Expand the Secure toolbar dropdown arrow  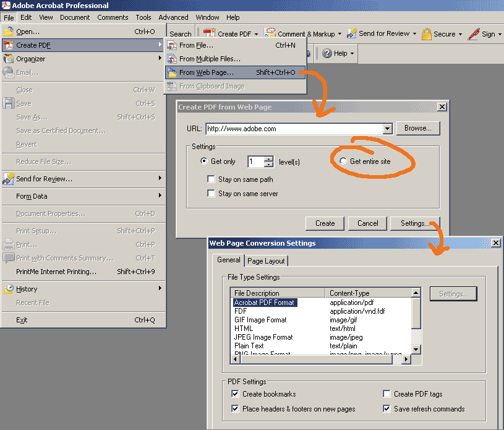tap(460, 34)
